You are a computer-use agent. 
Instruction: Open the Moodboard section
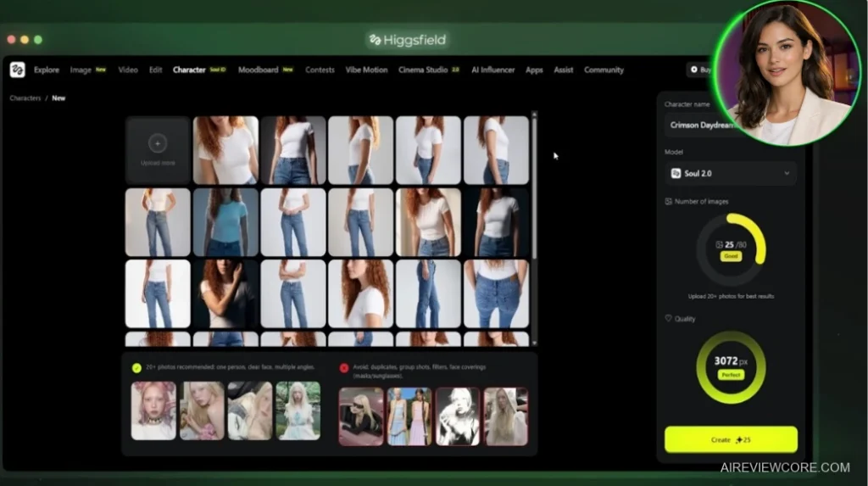pos(258,70)
